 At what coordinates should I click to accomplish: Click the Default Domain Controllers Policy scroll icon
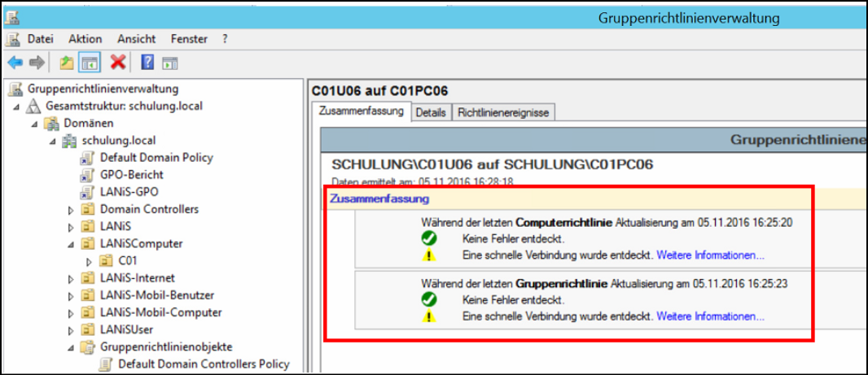point(106,364)
